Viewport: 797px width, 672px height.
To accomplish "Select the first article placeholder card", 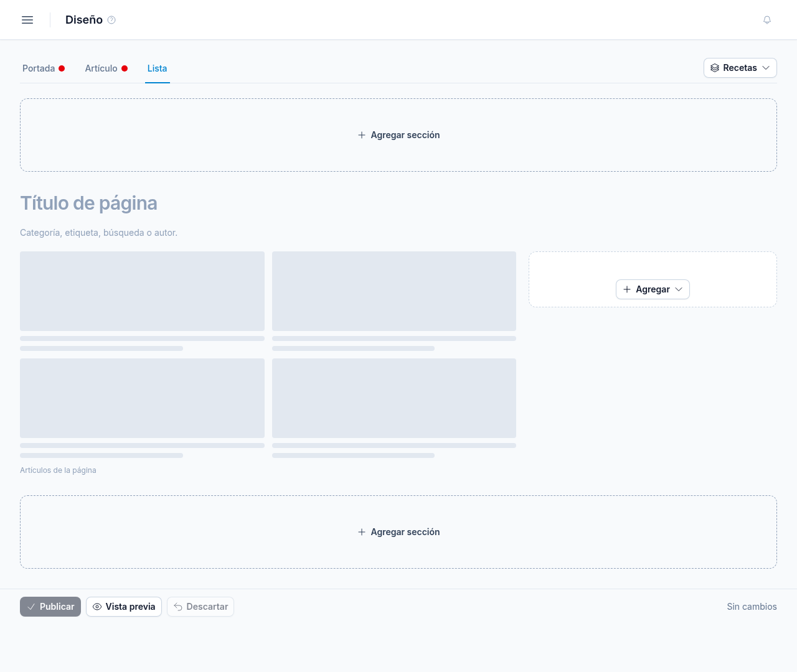I will point(142,301).
